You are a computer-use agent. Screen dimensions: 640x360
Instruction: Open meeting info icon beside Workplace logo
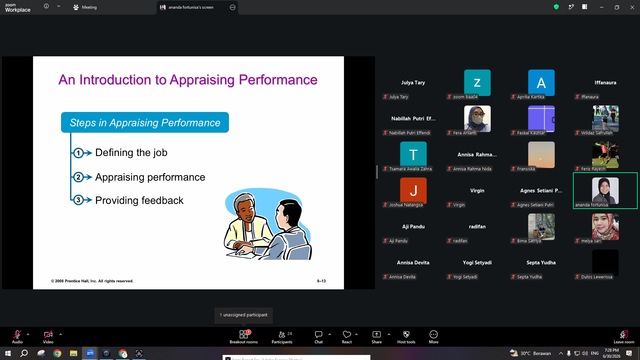(46, 7)
